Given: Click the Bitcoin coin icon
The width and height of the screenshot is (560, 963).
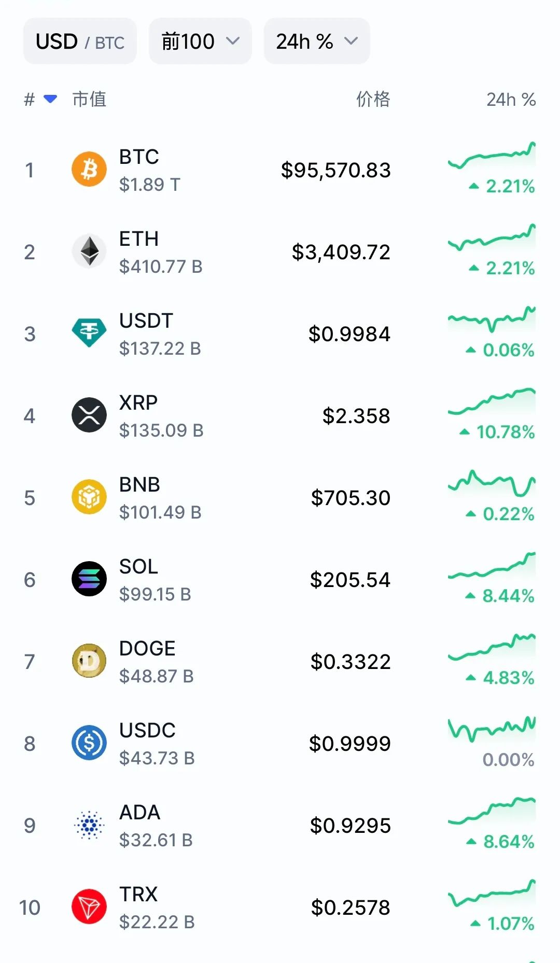Looking at the screenshot, I should (89, 170).
